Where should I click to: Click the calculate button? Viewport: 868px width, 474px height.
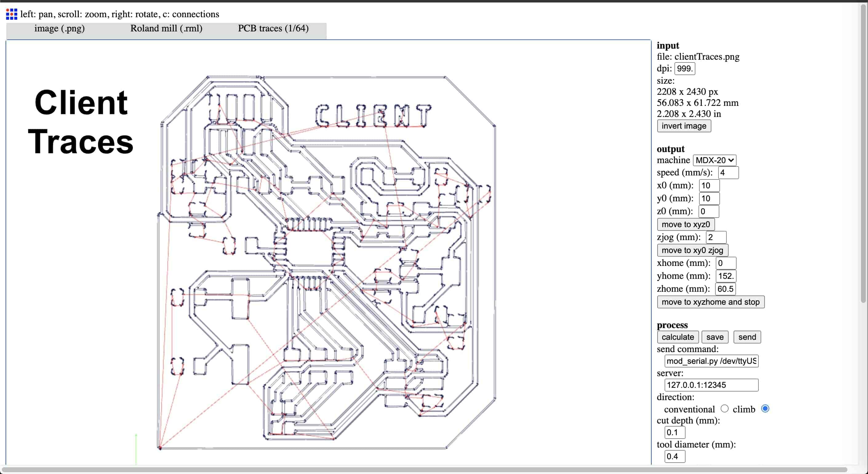pos(678,337)
